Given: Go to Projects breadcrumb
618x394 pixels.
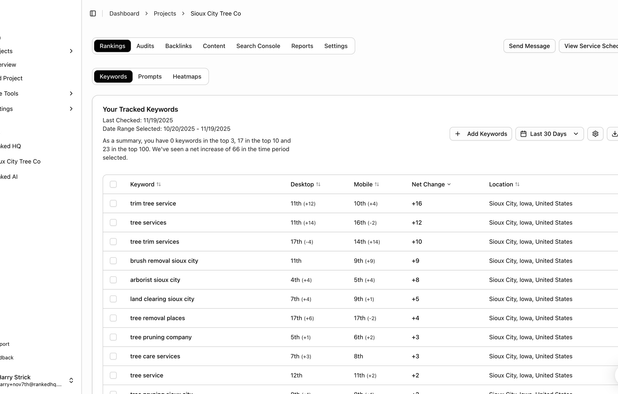Looking at the screenshot, I should click(x=165, y=13).
